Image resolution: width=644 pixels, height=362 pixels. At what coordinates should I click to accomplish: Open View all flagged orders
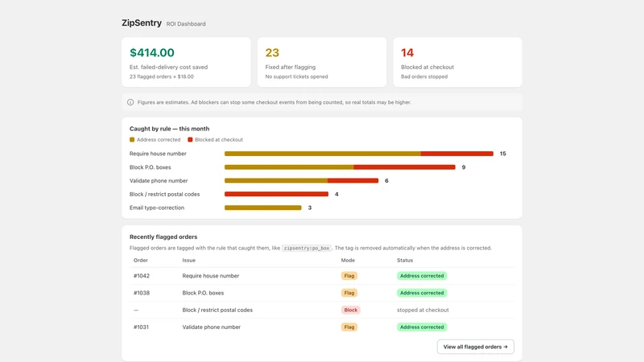[x=476, y=347]
